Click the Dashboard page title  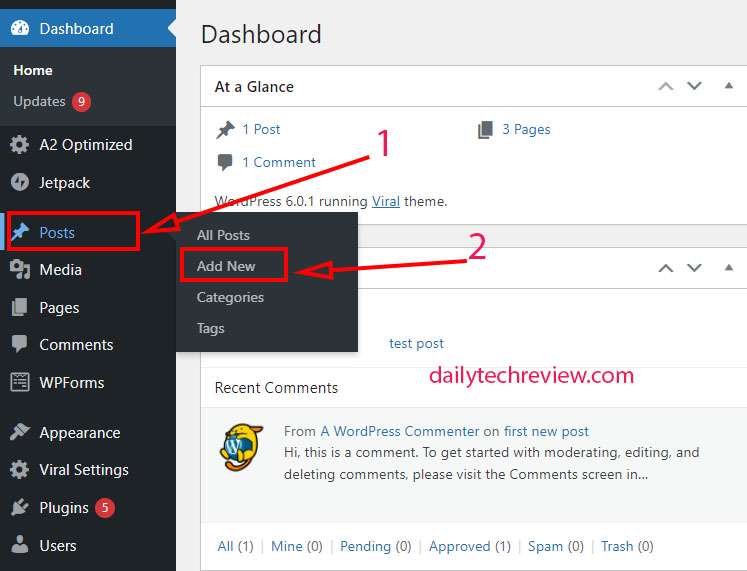tap(261, 34)
